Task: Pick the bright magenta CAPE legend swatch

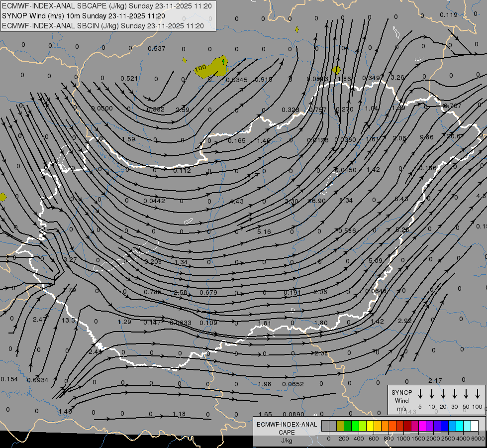Action: pos(422,426)
